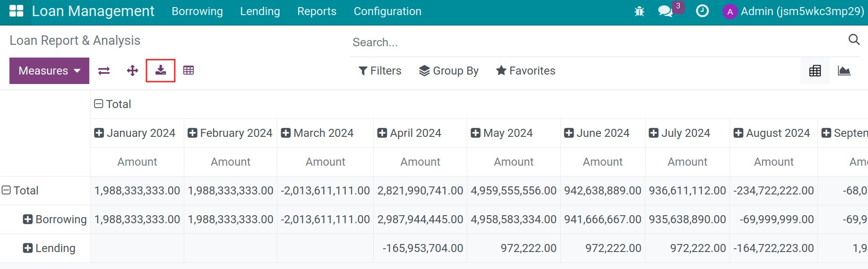Sort by August 2024 Amount header

(x=773, y=162)
